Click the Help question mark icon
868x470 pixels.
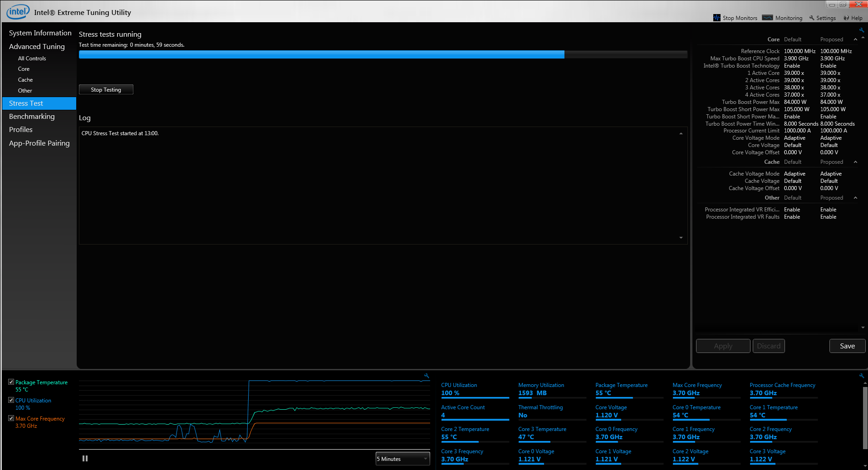coord(846,18)
